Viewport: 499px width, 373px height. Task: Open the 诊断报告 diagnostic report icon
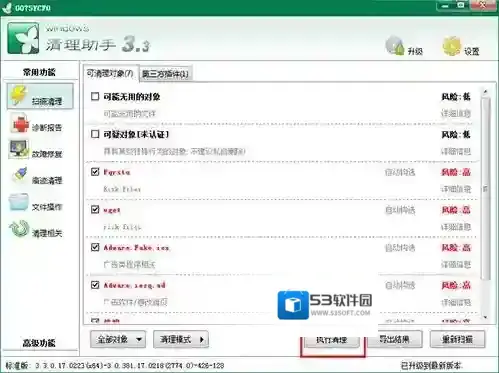(19, 123)
